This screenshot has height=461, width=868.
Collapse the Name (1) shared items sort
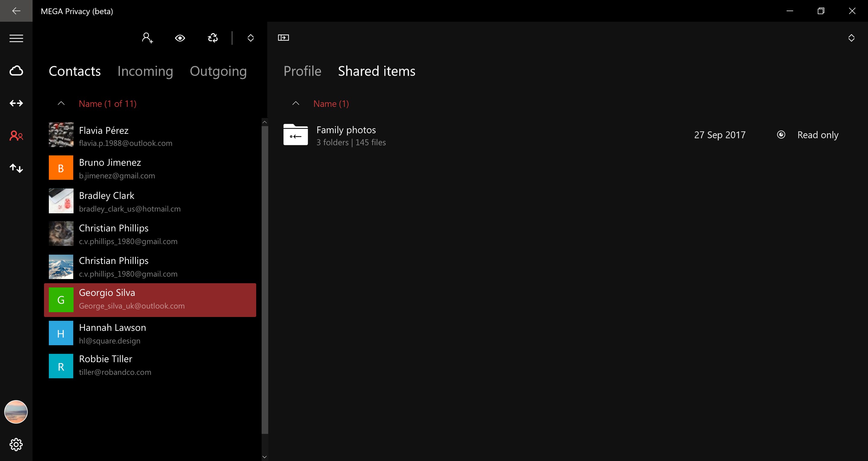pos(295,103)
